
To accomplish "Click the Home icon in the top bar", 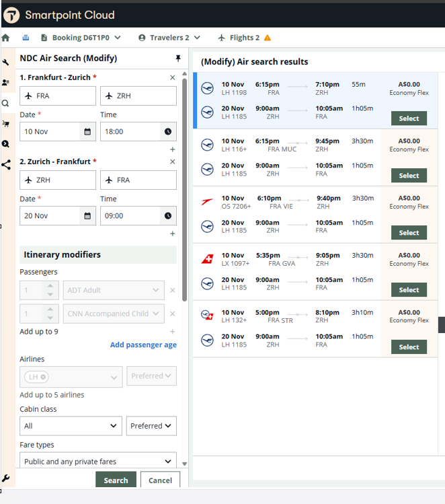I will (6, 38).
